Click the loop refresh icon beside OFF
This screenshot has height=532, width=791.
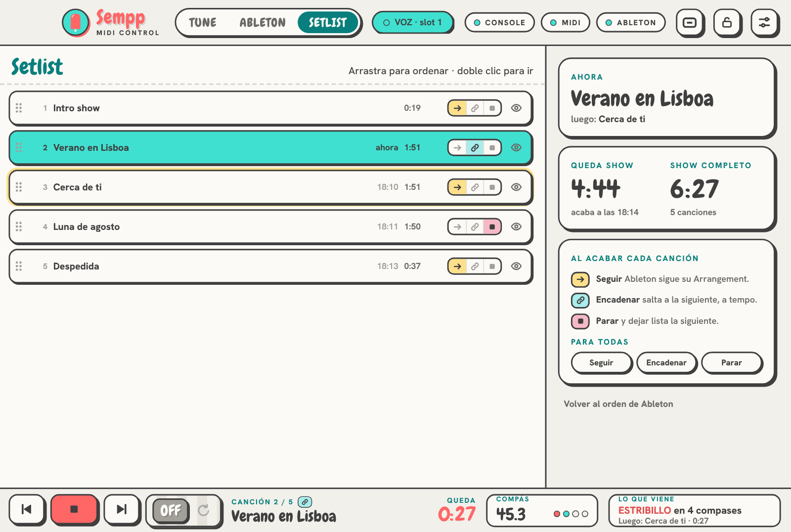pos(204,510)
